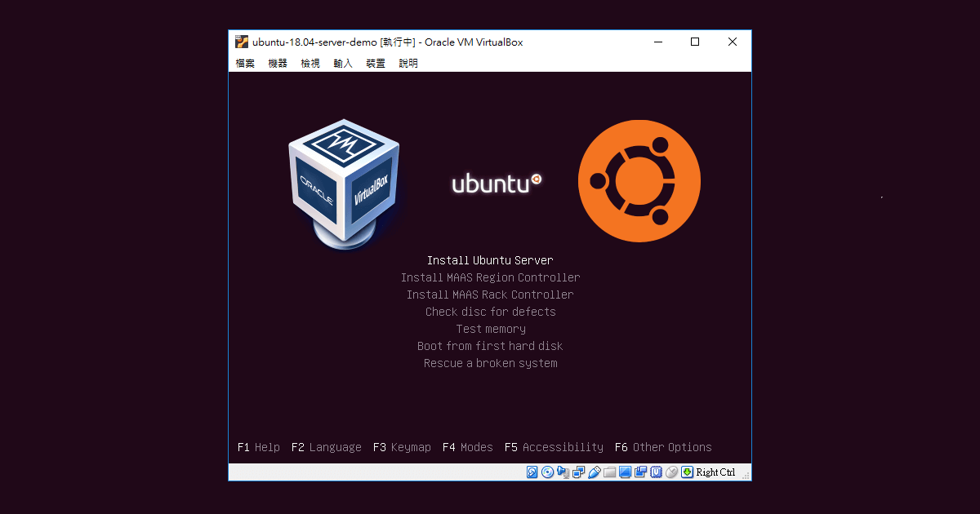The image size is (980, 514).
Task: Click F4 Modes option
Action: coord(467,447)
